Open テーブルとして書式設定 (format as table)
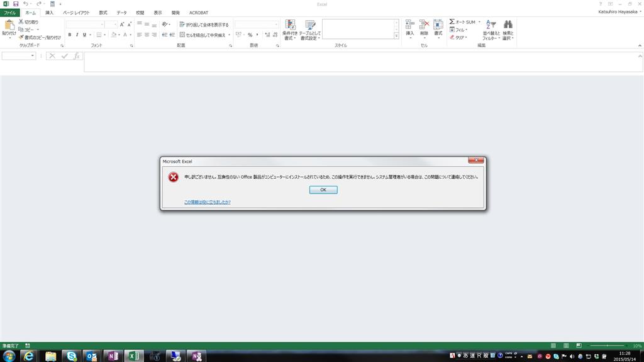 (310, 30)
